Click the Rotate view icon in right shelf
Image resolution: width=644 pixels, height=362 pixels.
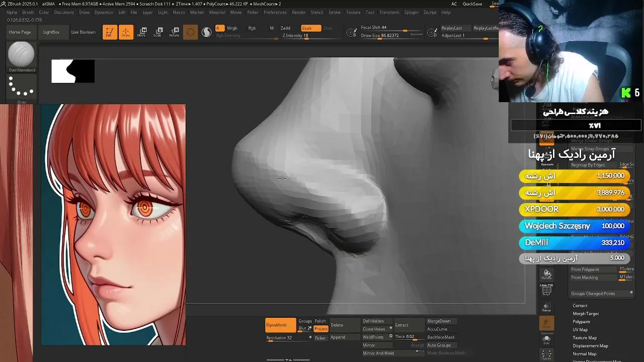click(547, 275)
